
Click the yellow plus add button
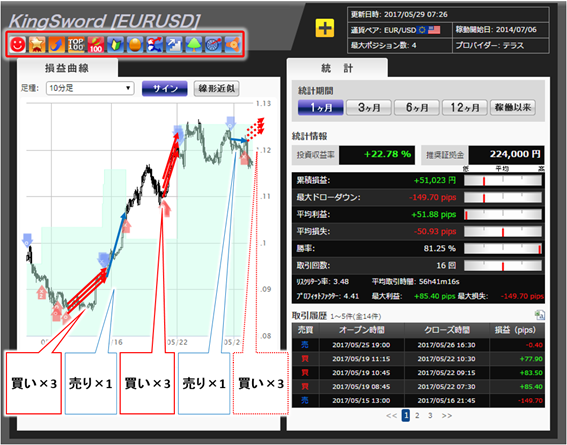[325, 28]
